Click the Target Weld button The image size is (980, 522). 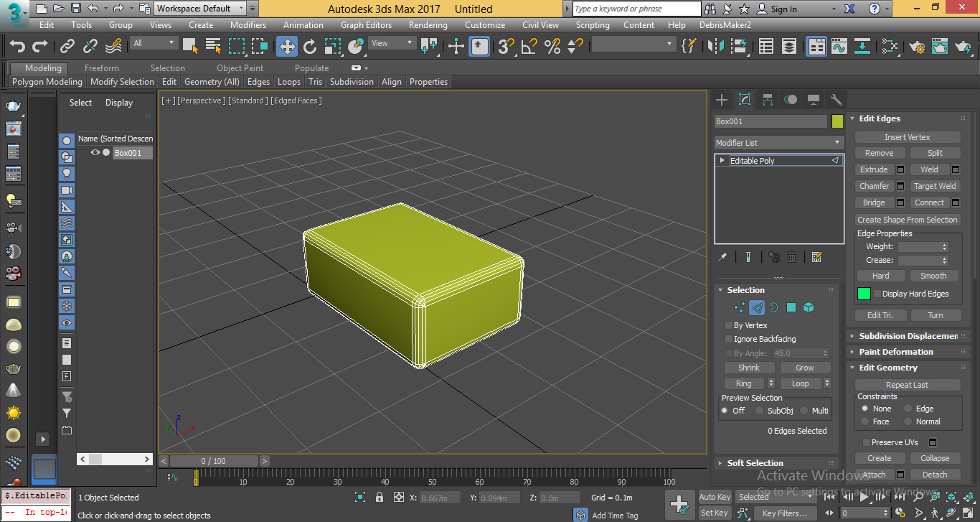(x=935, y=186)
